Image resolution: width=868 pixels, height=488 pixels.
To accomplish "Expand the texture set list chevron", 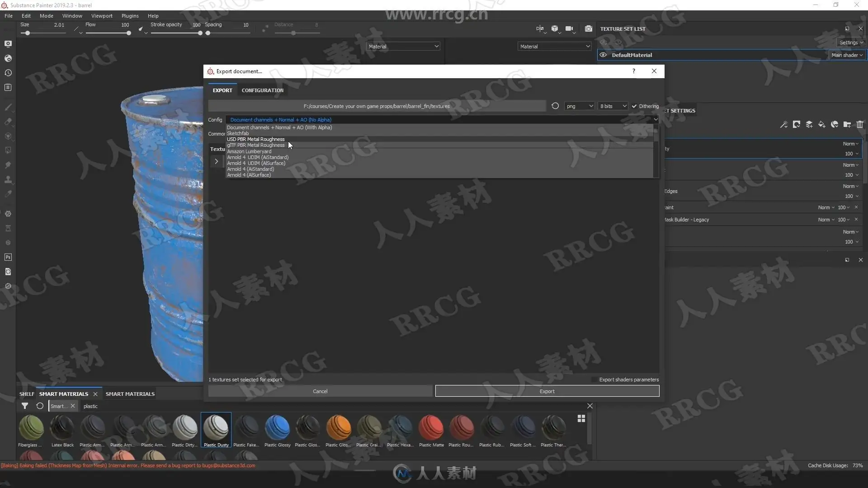I will tap(216, 161).
